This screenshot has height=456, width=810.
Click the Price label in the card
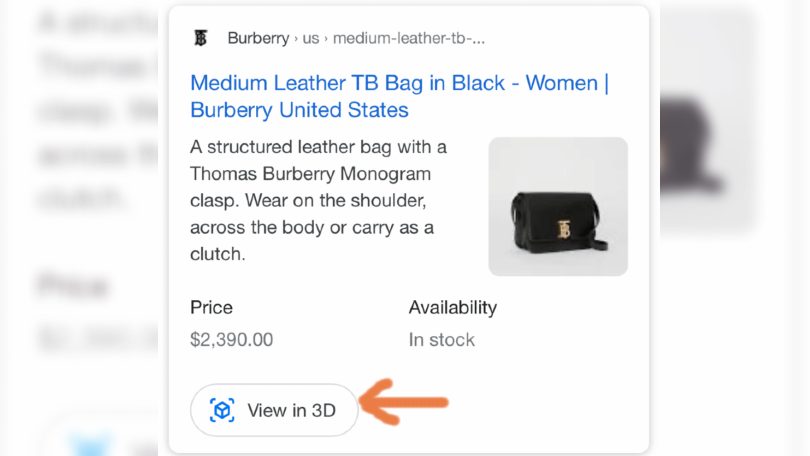pos(211,307)
